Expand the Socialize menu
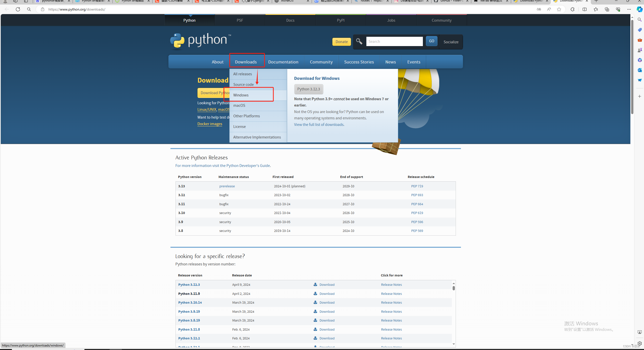 451,42
